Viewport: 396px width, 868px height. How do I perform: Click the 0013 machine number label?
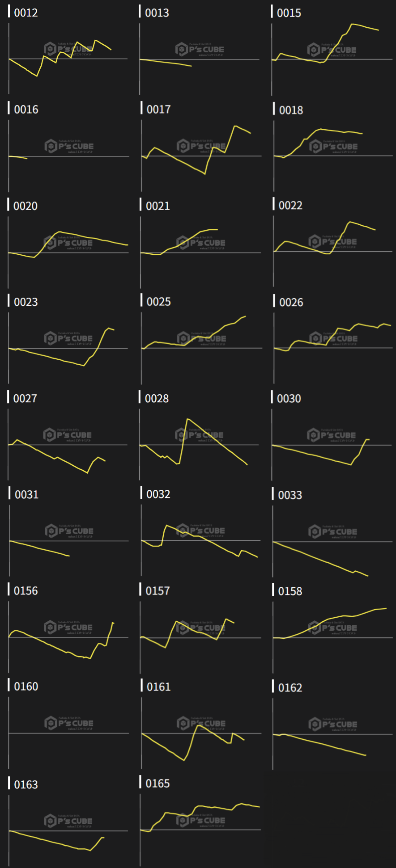coord(157,13)
